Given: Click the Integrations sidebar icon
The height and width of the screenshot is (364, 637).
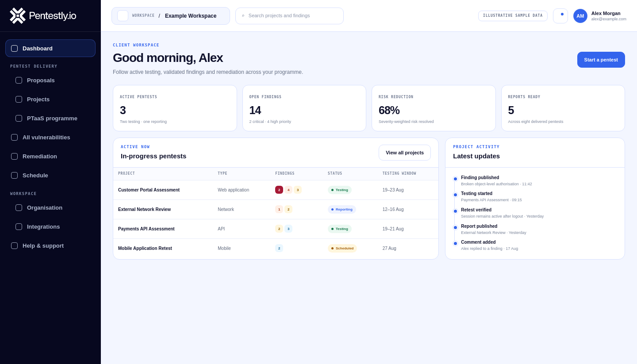Looking at the screenshot, I should point(19,226).
